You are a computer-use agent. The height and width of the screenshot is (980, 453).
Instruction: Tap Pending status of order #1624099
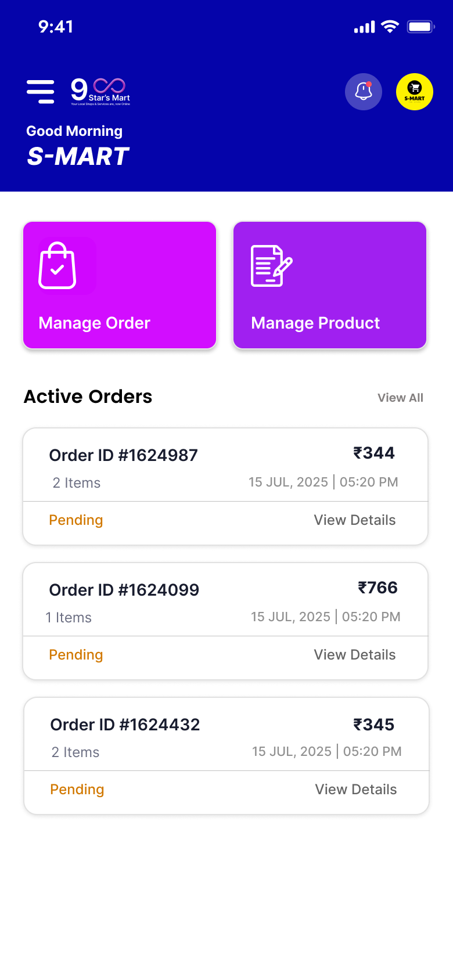pyautogui.click(x=76, y=655)
